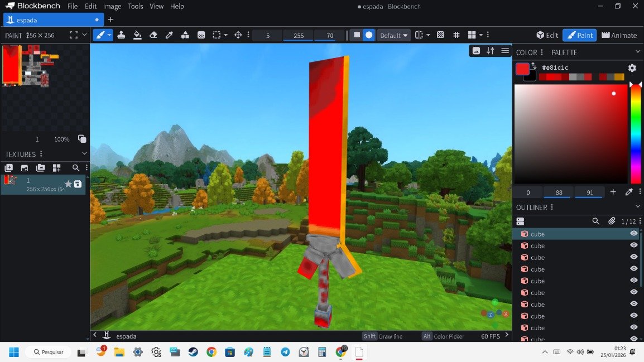Viewport: 644px width, 362px height.
Task: Hide the third cube in the outliner
Action: coord(634,257)
